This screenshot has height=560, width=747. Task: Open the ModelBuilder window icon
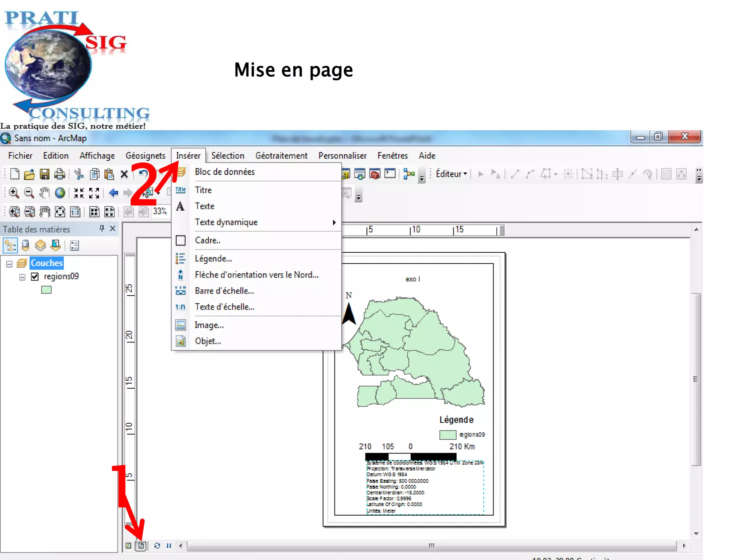pos(409,174)
